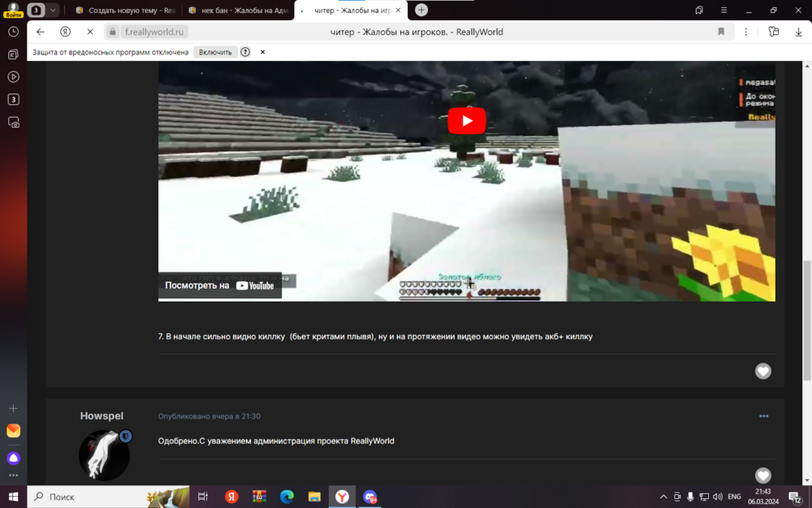Viewport: 812px width, 508px height.
Task: Click the moderator shield badge on Howspel's avatar
Action: (125, 436)
